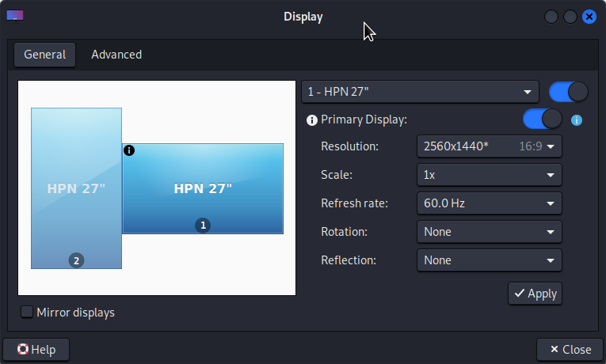606x364 pixels.
Task: Click the black info icon on monitor preview
Action: (x=129, y=150)
